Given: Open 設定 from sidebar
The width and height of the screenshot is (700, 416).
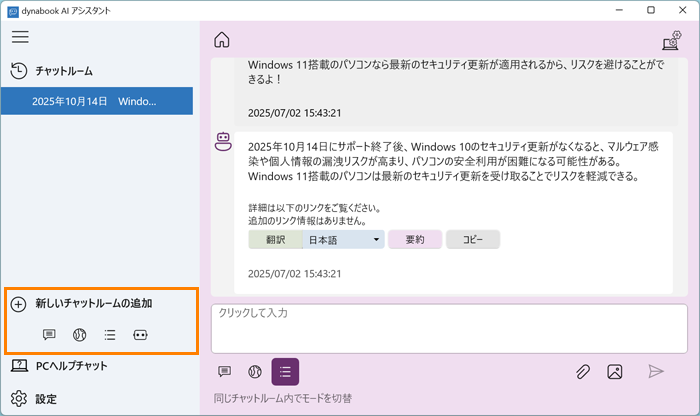Looking at the screenshot, I should [46, 399].
